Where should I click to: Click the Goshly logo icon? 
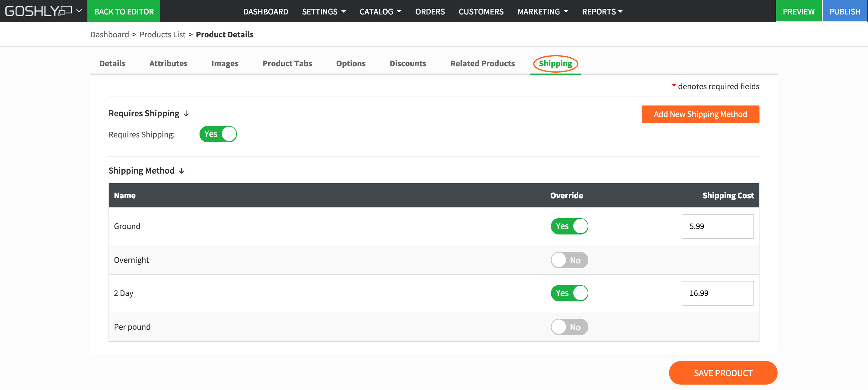pos(38,11)
